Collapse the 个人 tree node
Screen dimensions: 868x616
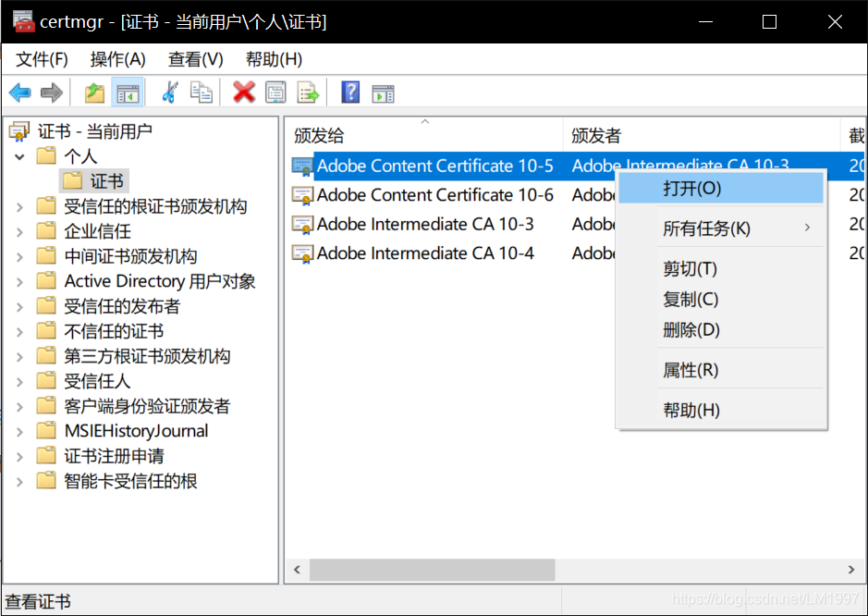pyautogui.click(x=19, y=156)
